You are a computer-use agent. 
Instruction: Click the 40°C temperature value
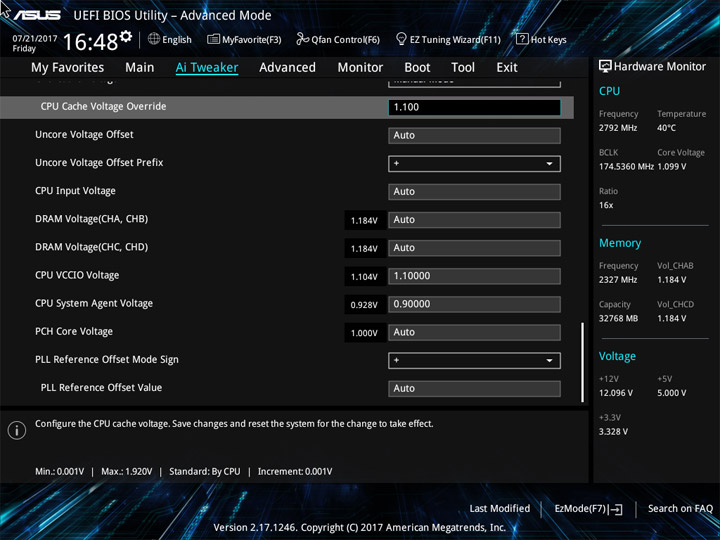[x=666, y=128]
